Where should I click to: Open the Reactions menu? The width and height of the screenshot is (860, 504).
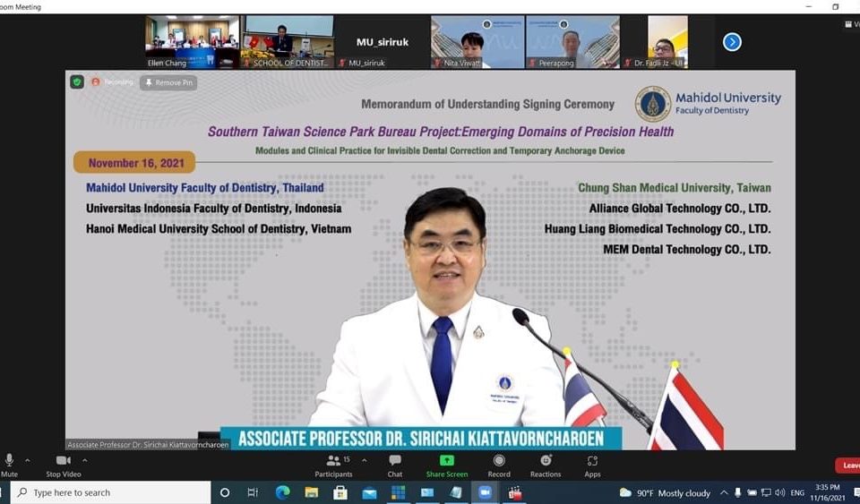click(x=546, y=464)
